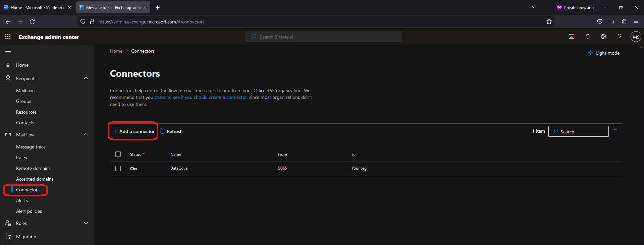Click Add a connector button
644x245 pixels.
pyautogui.click(x=133, y=131)
